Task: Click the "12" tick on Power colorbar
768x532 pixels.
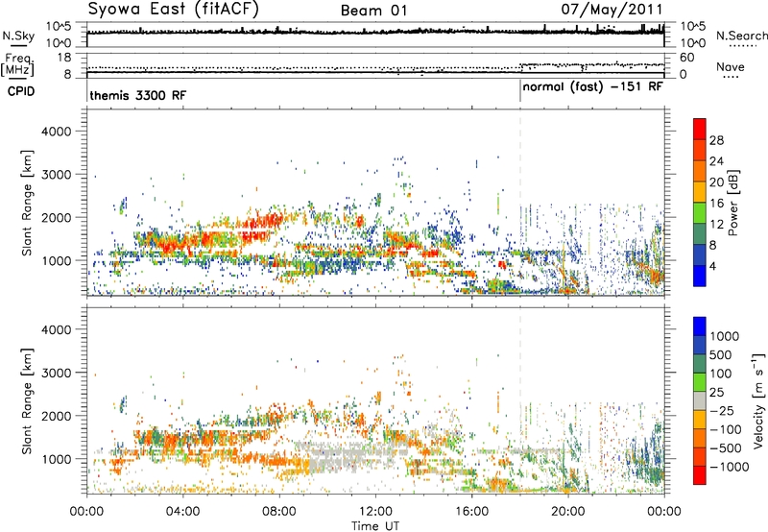Action: point(716,225)
